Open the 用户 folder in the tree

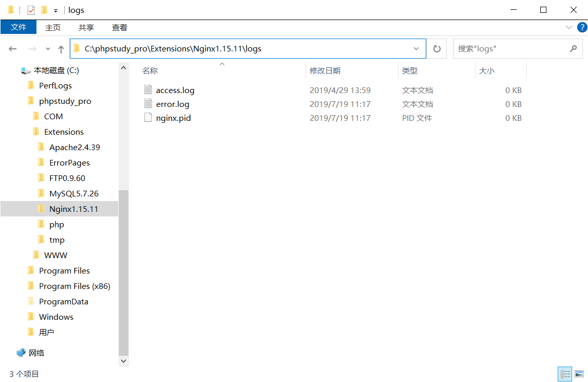pos(47,332)
